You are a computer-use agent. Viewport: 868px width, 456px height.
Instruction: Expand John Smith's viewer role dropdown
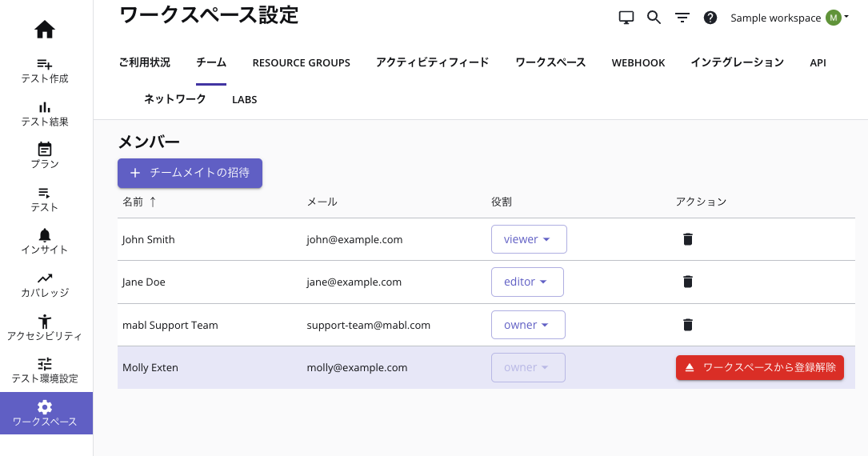coord(529,239)
